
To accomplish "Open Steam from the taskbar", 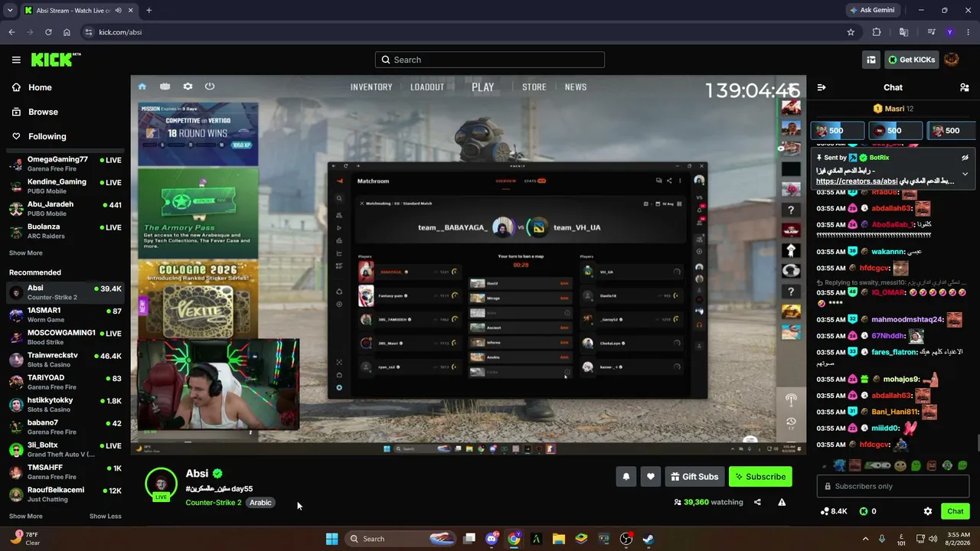I will click(x=648, y=539).
